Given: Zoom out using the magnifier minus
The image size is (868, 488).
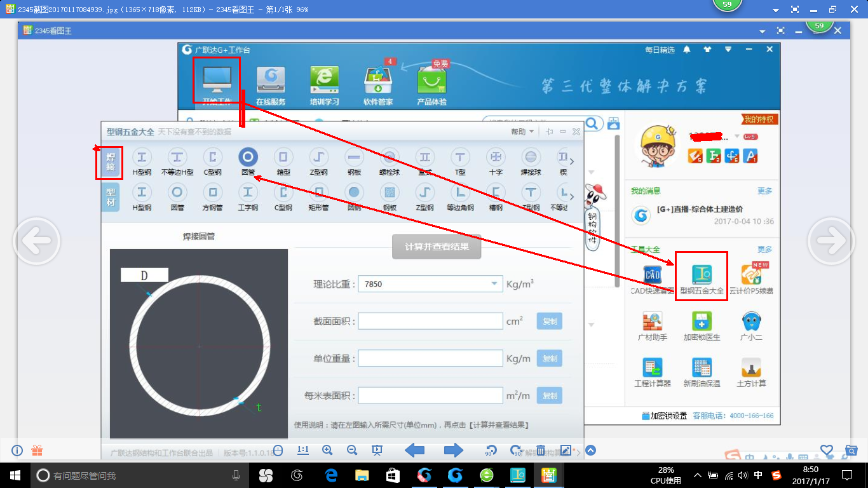Looking at the screenshot, I should (x=351, y=450).
